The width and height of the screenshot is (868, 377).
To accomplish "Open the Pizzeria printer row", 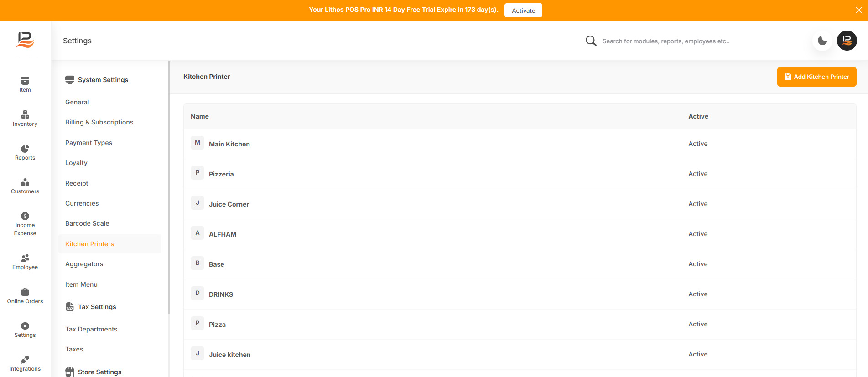I will click(x=520, y=174).
